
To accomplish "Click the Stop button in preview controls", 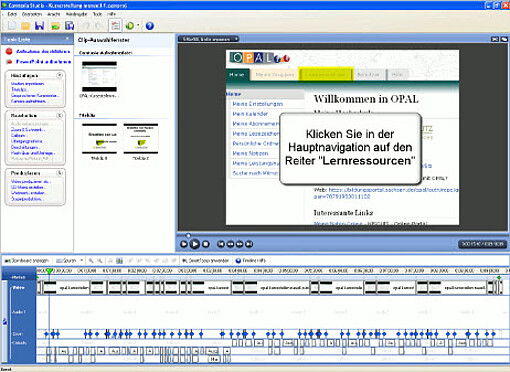I will (x=206, y=244).
